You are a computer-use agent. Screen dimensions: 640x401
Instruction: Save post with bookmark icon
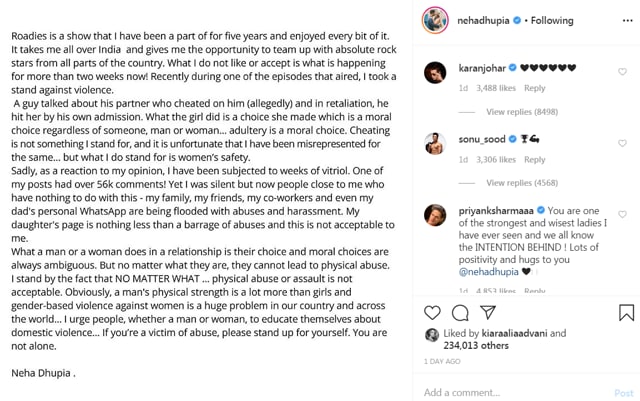[x=627, y=312]
